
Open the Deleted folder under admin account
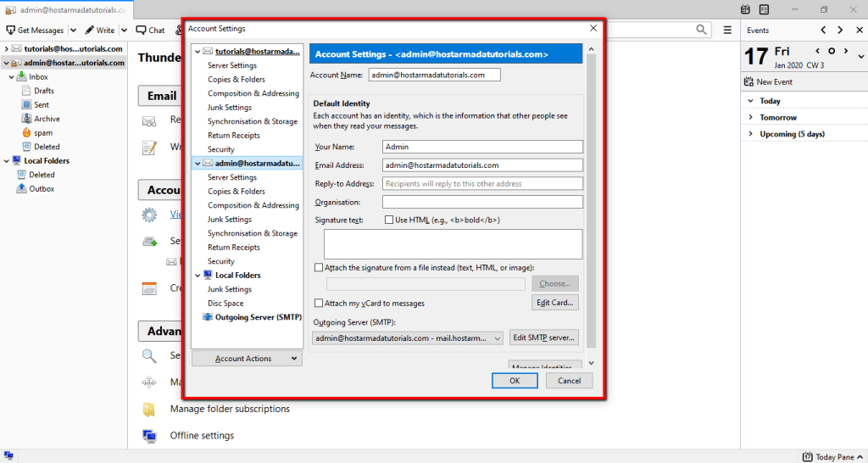(47, 147)
